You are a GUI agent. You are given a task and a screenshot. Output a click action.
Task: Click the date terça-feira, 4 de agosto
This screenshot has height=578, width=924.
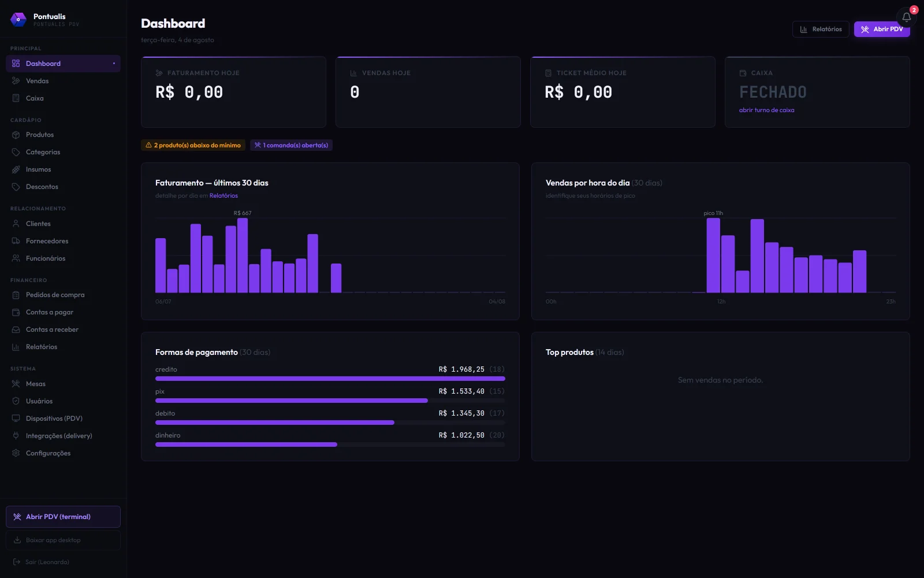pos(177,40)
